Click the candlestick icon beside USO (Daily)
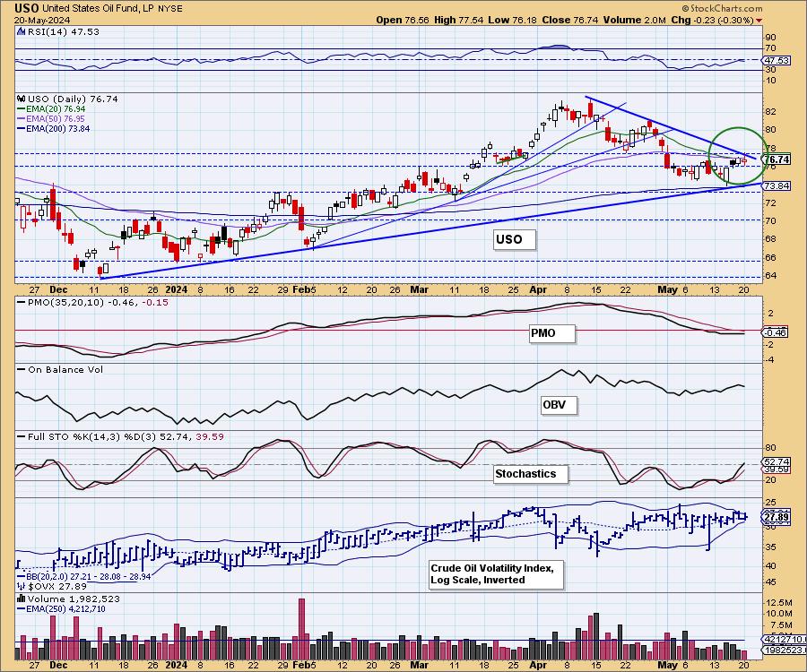 22,99
